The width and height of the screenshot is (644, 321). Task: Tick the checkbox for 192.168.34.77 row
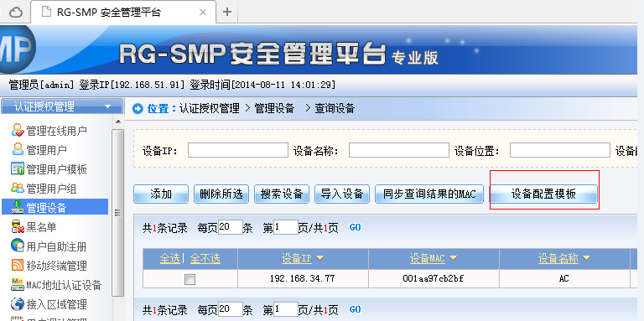[x=190, y=280]
